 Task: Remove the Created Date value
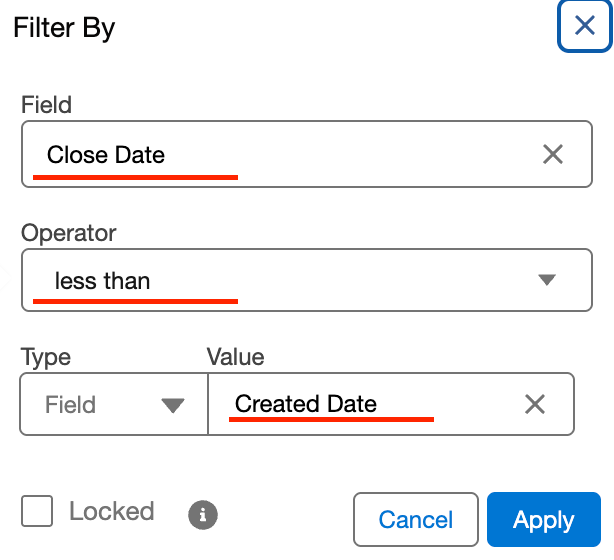tap(535, 404)
